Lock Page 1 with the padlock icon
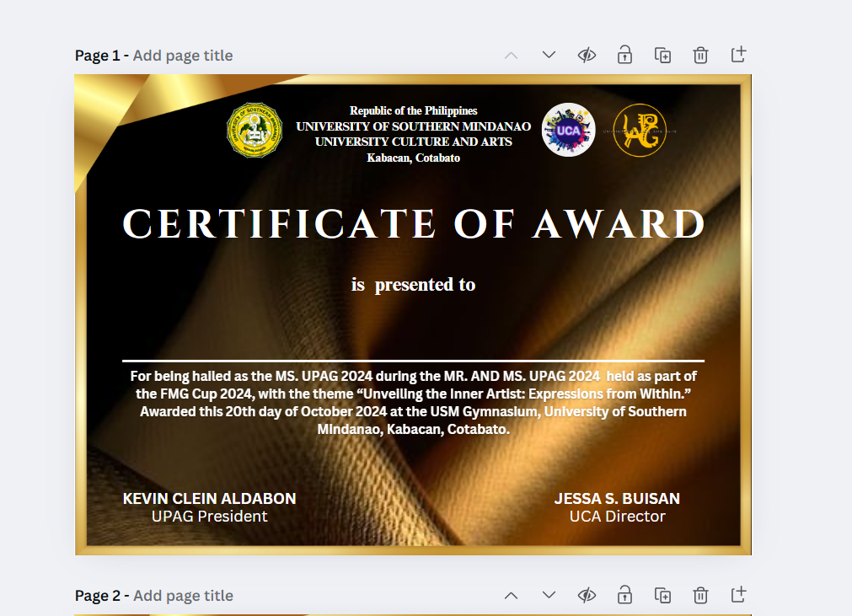This screenshot has width=852, height=616. click(x=624, y=55)
